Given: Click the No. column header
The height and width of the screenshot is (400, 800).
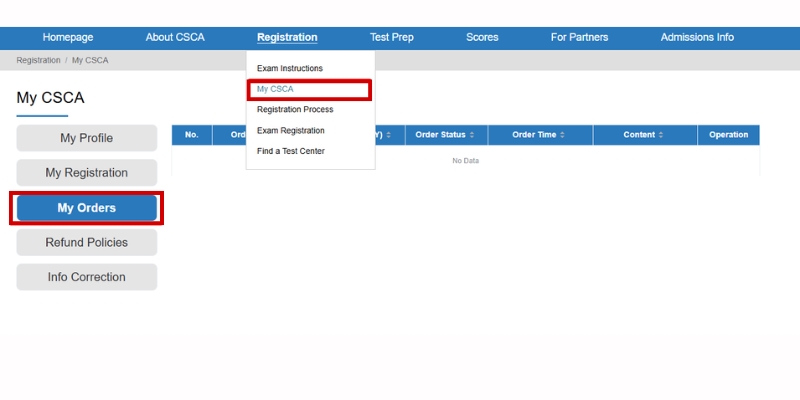Looking at the screenshot, I should [x=192, y=135].
